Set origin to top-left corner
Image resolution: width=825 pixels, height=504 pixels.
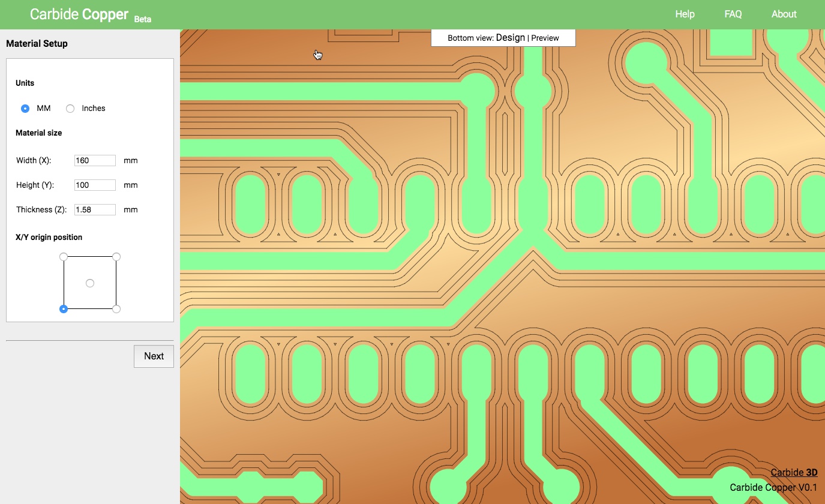64,257
